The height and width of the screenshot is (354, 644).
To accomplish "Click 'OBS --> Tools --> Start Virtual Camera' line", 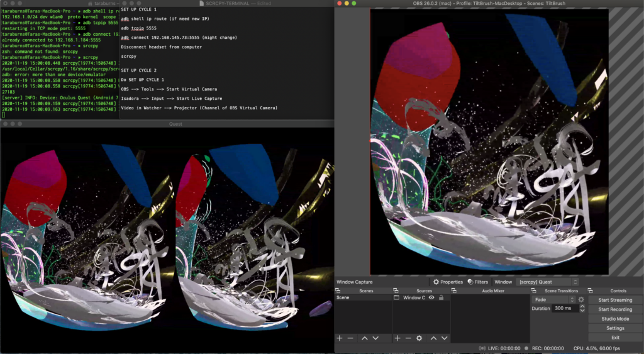I will [169, 89].
